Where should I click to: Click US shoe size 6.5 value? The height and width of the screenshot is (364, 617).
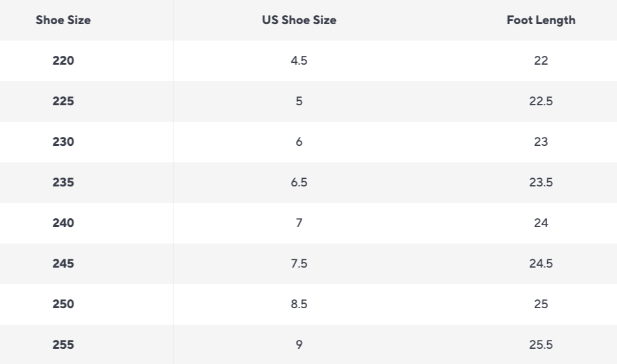[299, 183]
